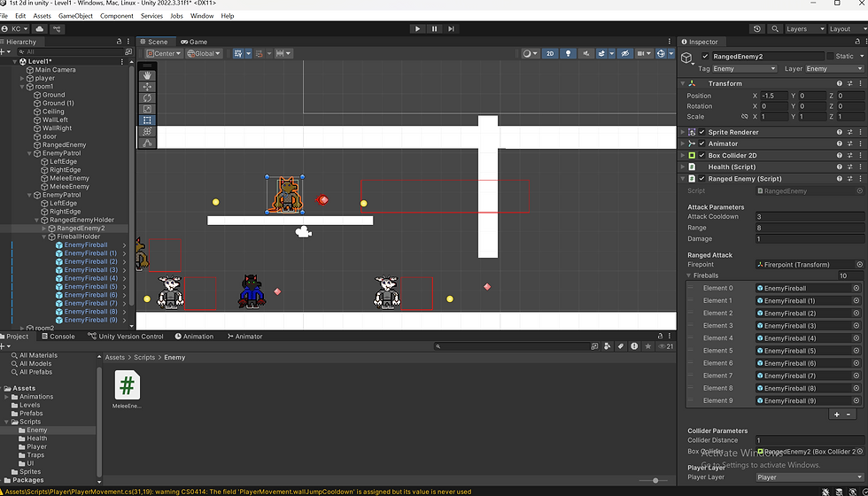Select the Rotate tool

tap(147, 98)
